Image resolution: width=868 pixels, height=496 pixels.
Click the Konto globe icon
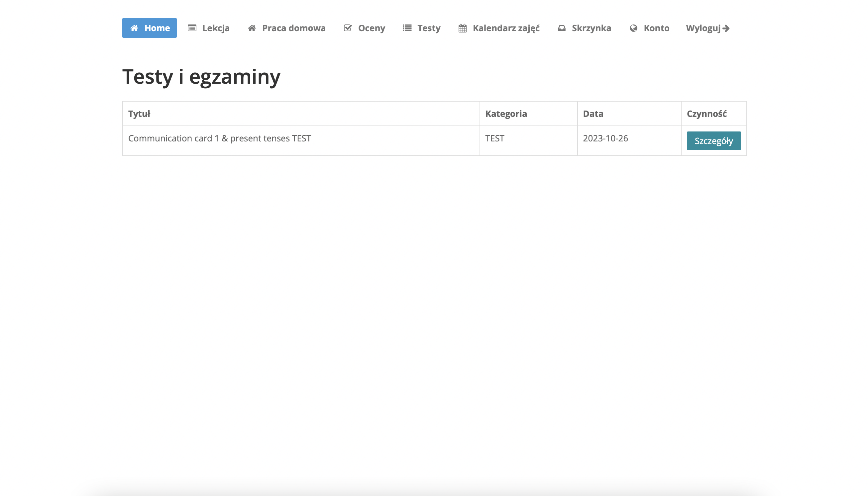coord(634,28)
